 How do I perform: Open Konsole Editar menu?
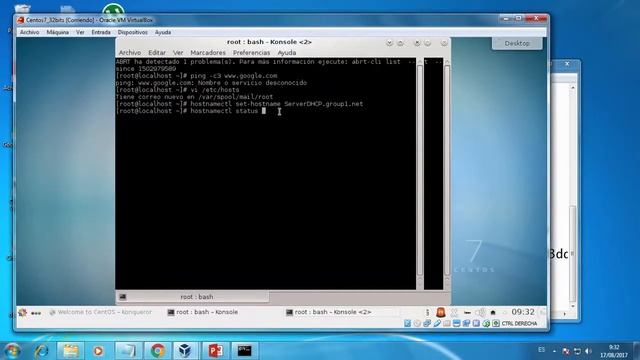[x=157, y=53]
